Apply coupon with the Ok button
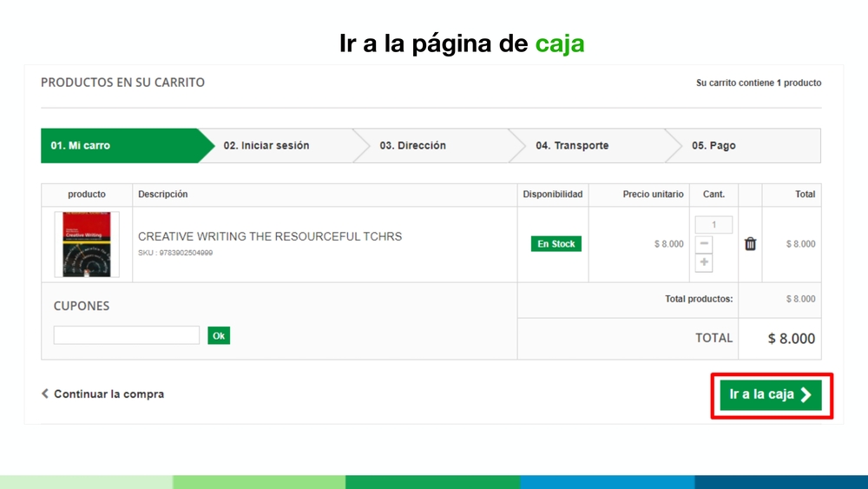Image resolution: width=868 pixels, height=489 pixels. [219, 335]
